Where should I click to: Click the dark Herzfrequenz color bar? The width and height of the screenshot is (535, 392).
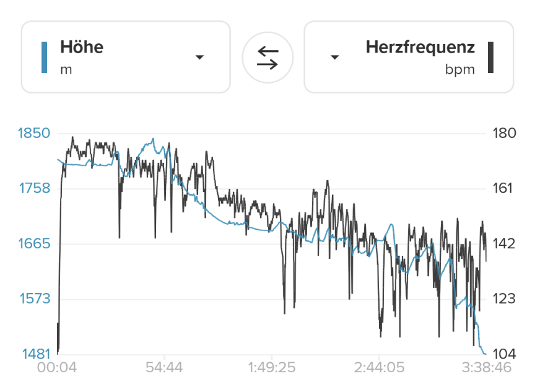click(491, 58)
